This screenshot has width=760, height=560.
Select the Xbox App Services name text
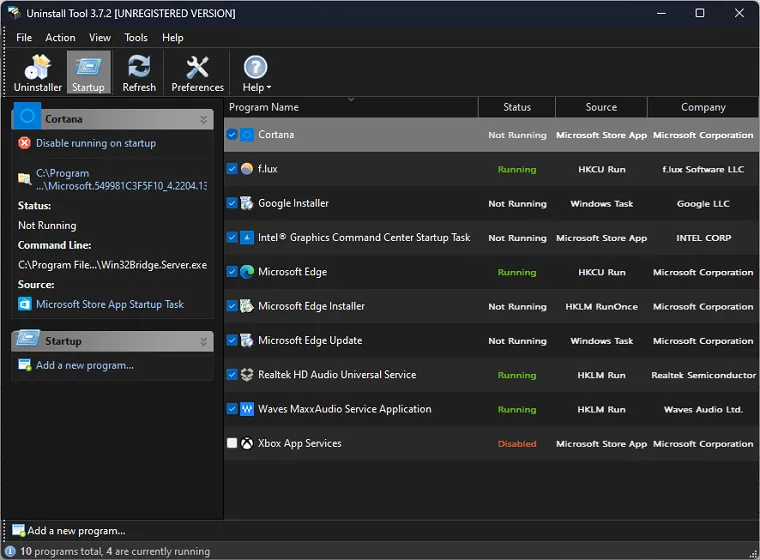[x=300, y=443]
